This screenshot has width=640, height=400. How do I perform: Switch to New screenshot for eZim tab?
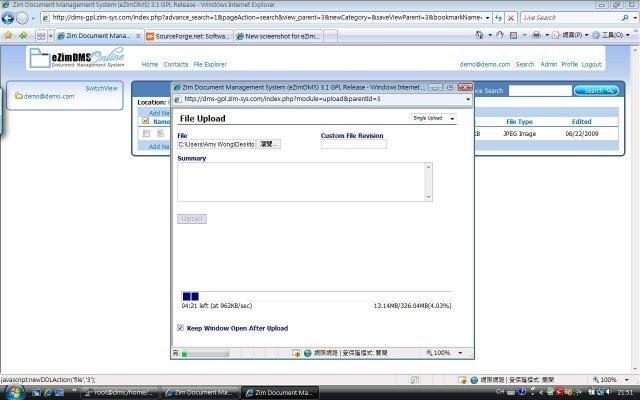[278, 36]
